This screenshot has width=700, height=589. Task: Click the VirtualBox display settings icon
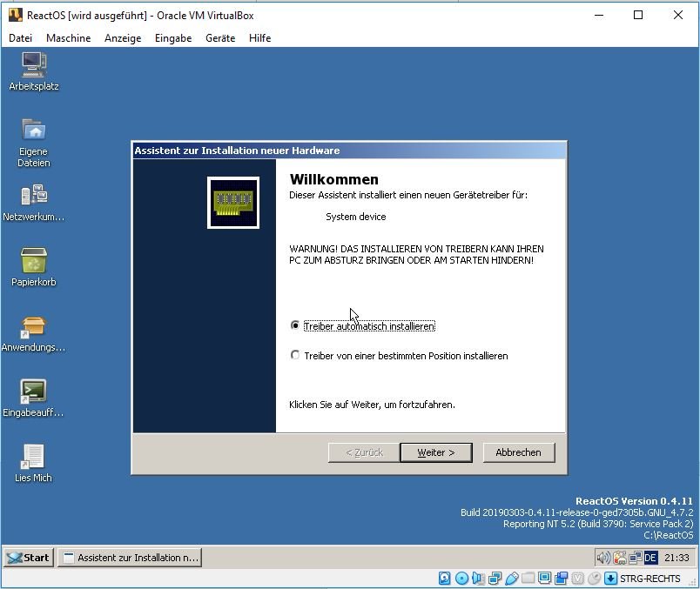[545, 579]
